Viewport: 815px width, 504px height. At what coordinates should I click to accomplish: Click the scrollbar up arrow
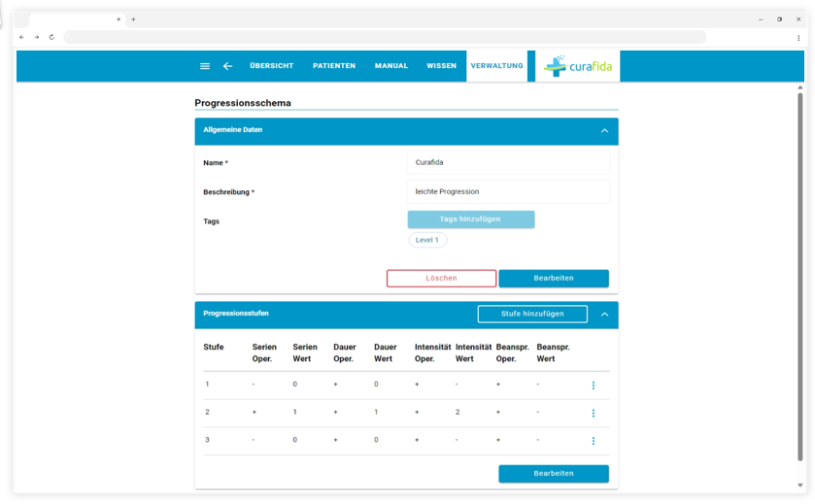[799, 87]
